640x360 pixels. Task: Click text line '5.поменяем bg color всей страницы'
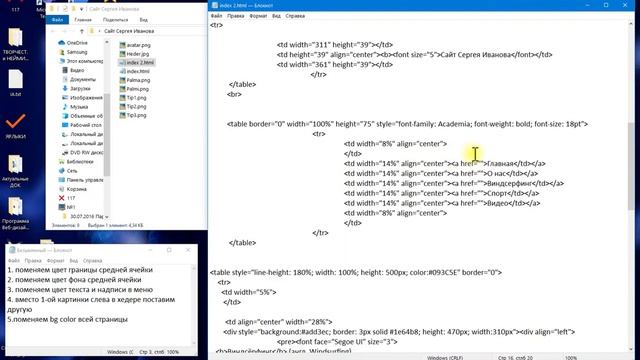[x=67, y=319]
